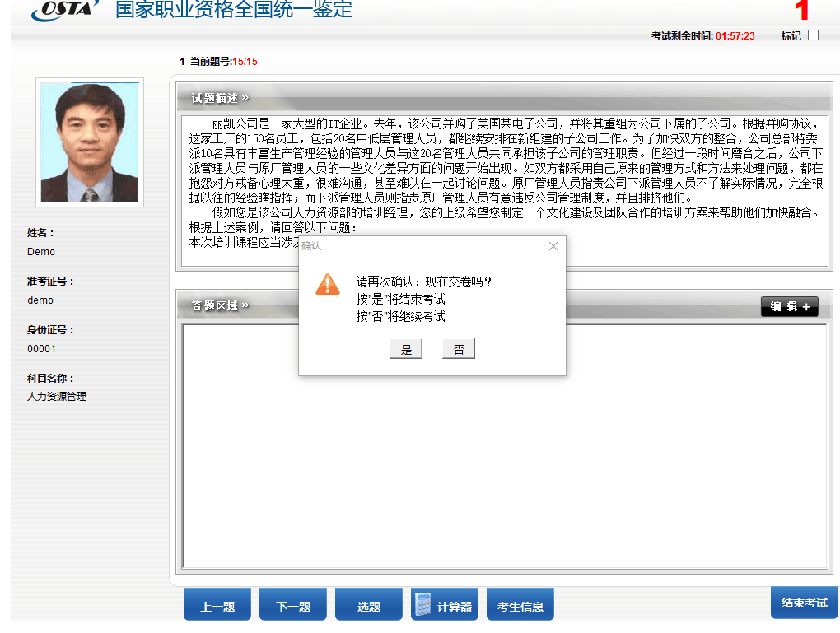This screenshot has width=840, height=633.
Task: Open the 计算器 calculator tool
Action: tap(444, 606)
